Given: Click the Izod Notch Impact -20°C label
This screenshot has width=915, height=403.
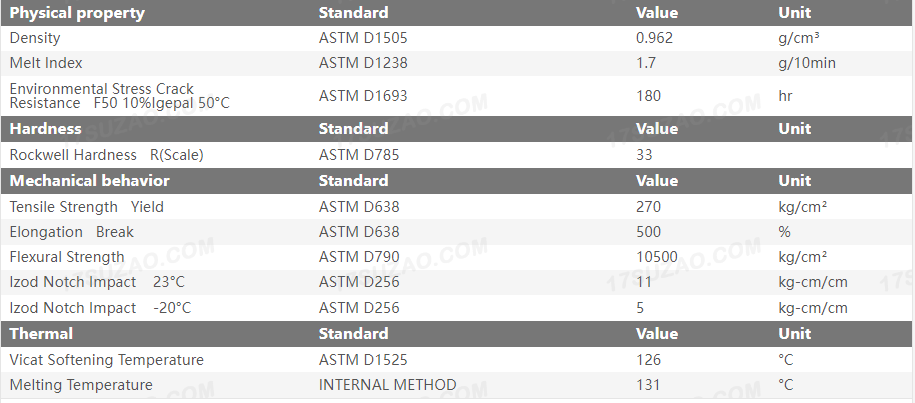Looking at the screenshot, I should click(100, 308).
